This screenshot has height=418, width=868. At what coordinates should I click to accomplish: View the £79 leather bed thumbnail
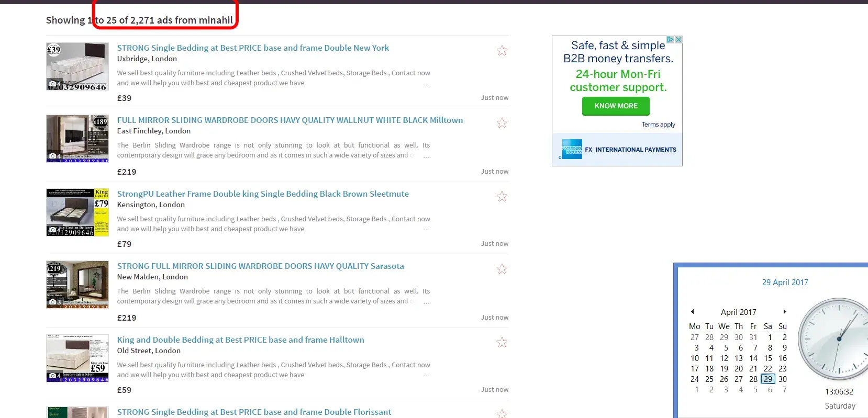(x=77, y=212)
